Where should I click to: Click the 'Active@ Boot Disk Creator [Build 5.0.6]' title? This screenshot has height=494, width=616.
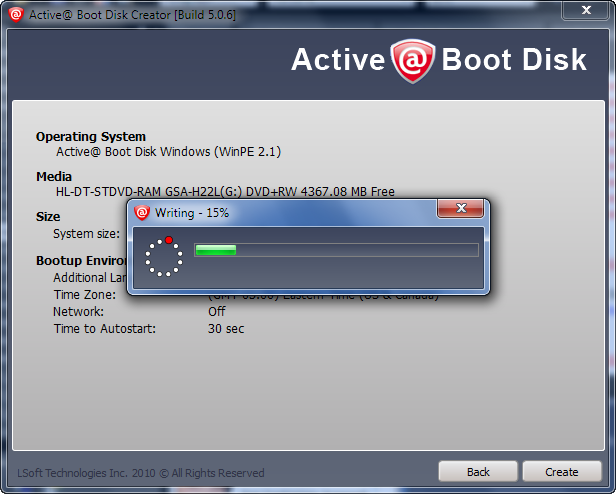coord(132,15)
